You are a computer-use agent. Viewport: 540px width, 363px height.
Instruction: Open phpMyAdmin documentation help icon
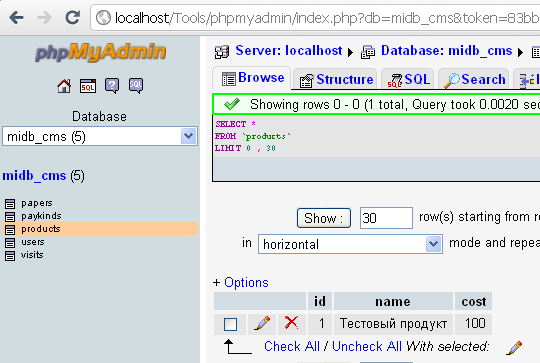coord(112,86)
